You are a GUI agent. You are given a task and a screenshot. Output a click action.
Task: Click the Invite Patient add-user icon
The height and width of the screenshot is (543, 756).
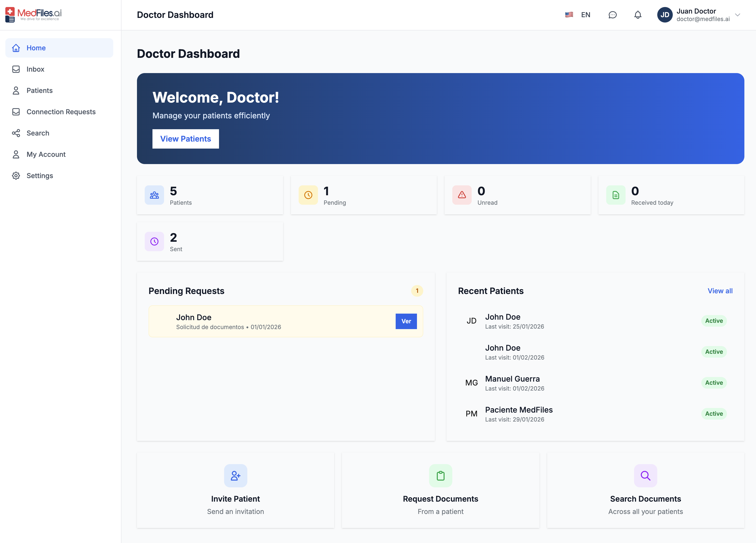[235, 476]
